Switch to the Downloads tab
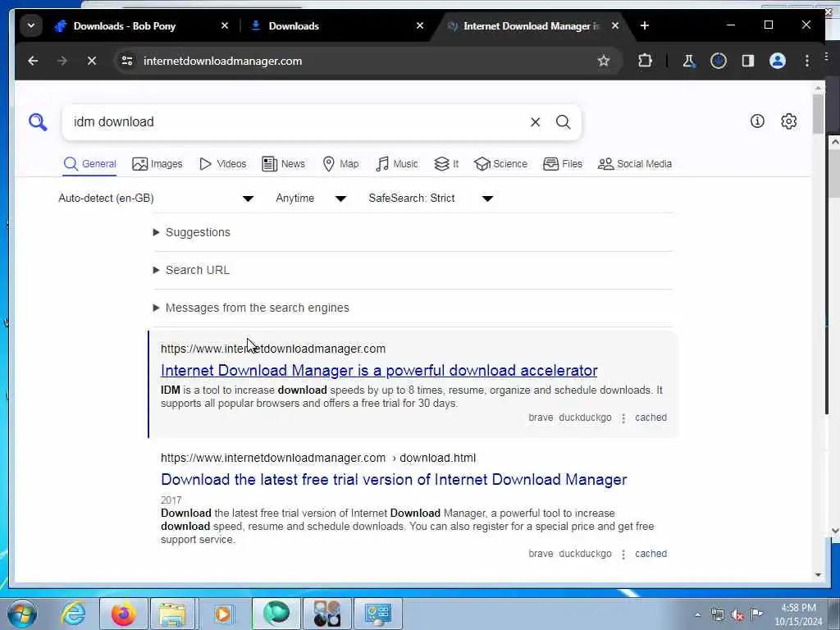This screenshot has width=840, height=630. [294, 25]
